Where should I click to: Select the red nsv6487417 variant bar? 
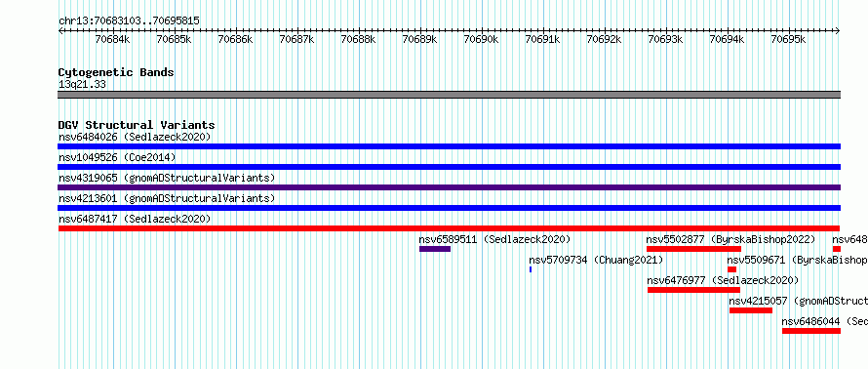(x=449, y=228)
